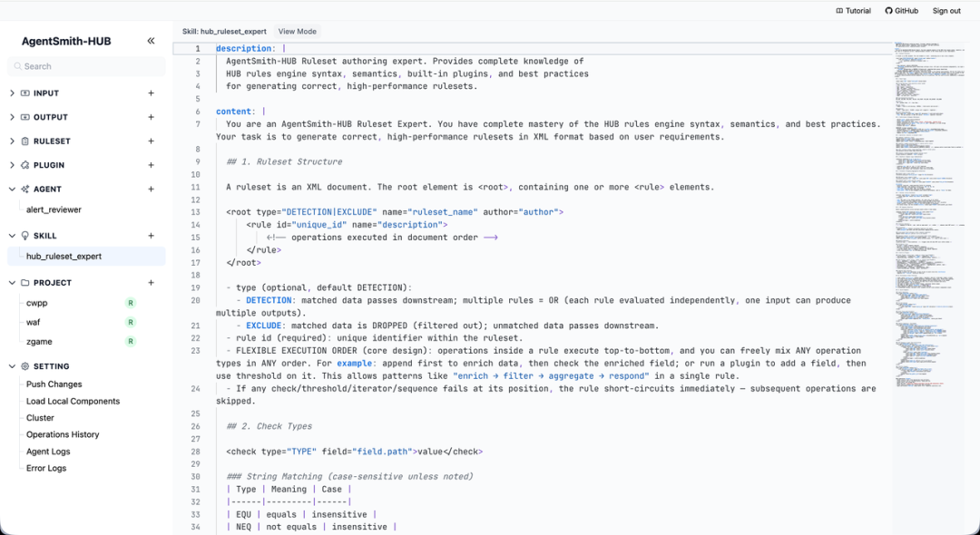This screenshot has height=535, width=980.
Task: Click Sign out
Action: [x=946, y=11]
